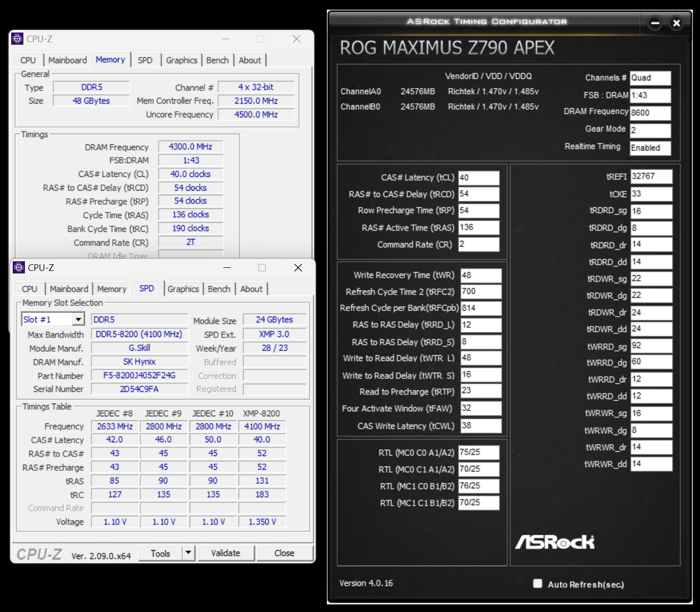Open the Graphics tab in SPD window
This screenshot has width=700, height=612.
click(183, 289)
